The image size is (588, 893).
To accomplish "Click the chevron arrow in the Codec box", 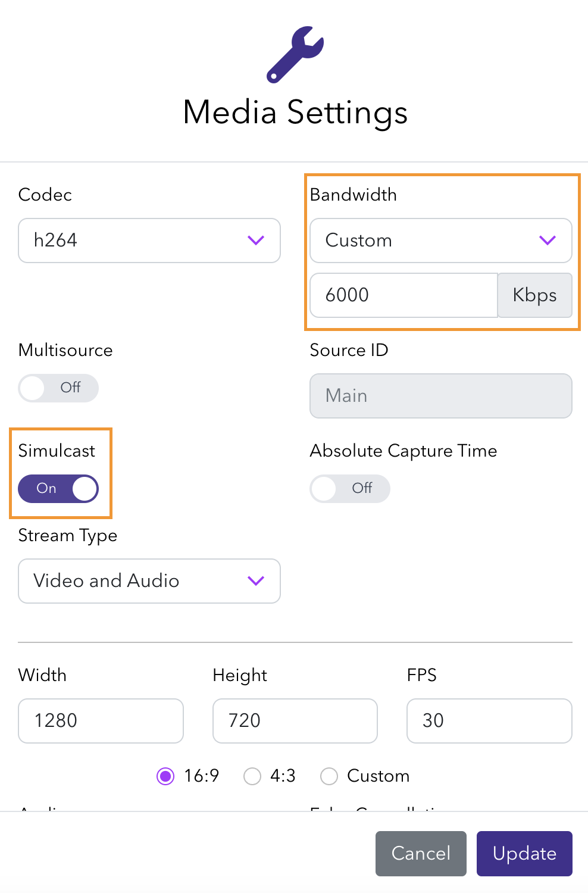I will [x=256, y=241].
